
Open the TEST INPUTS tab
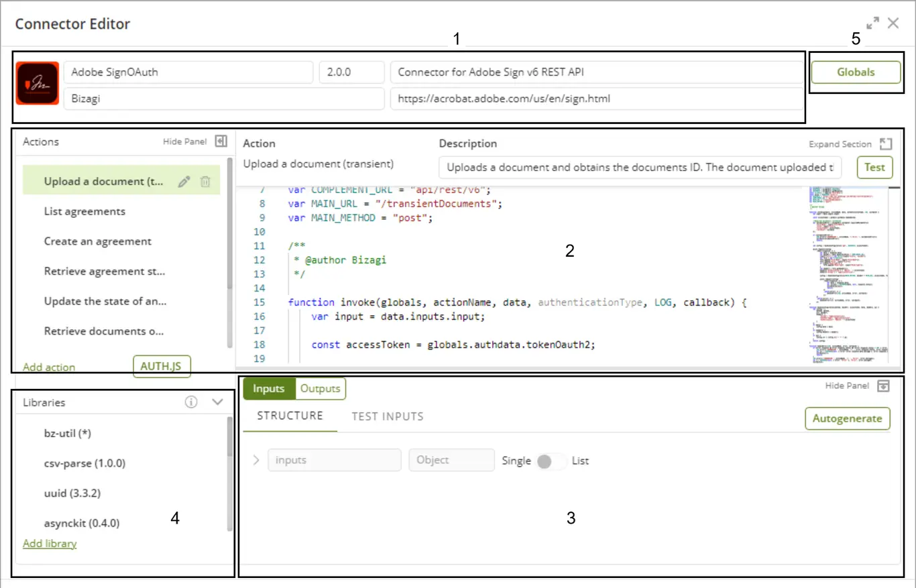[x=388, y=416]
